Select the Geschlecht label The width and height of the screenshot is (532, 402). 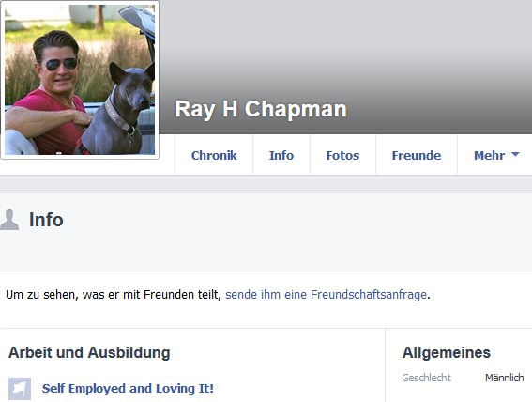click(427, 378)
